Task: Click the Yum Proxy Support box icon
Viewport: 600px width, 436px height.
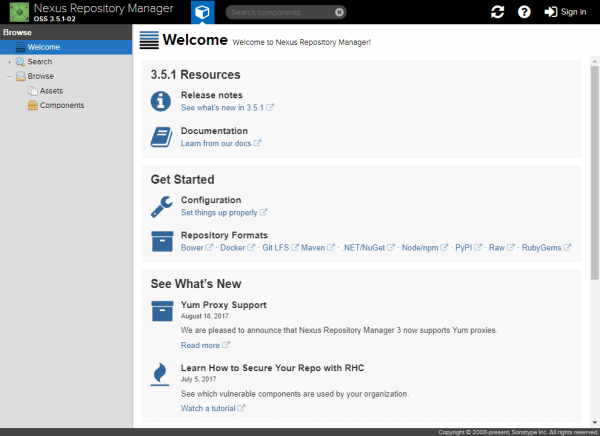Action: pyautogui.click(x=162, y=311)
